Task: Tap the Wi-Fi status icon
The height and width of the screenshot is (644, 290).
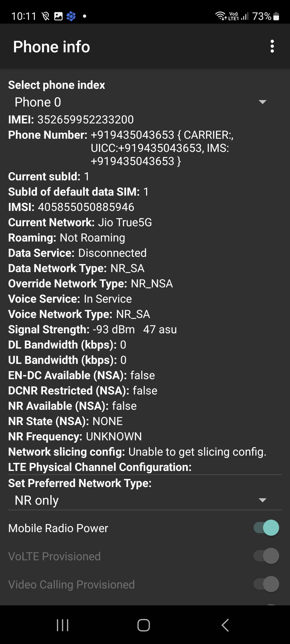Action: coord(221,16)
